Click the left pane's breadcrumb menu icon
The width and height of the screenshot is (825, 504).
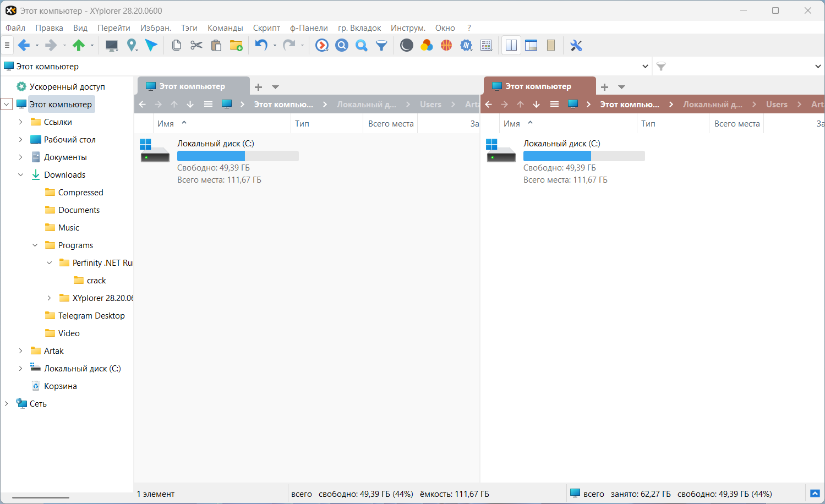click(x=208, y=105)
